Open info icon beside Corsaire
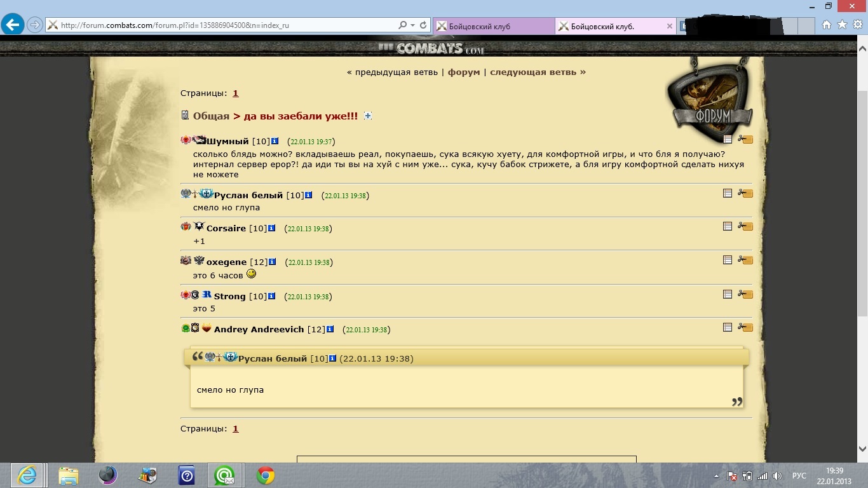Screen dimensions: 868x488 pyautogui.click(x=272, y=228)
